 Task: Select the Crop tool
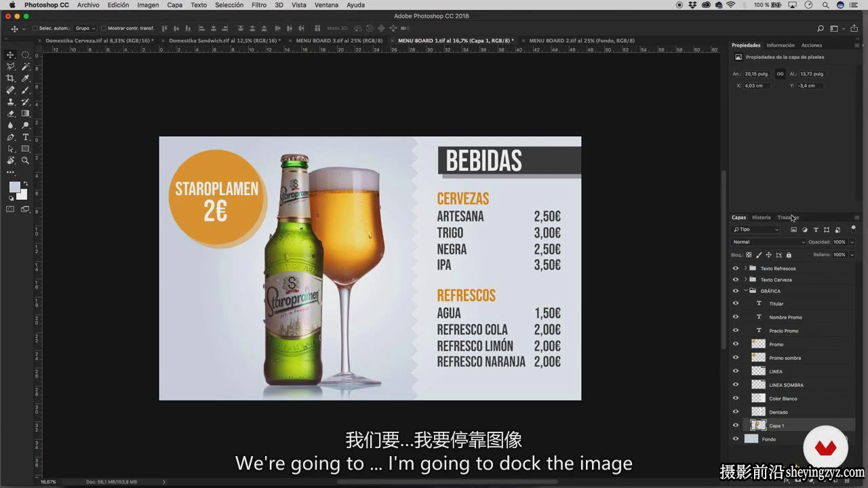point(10,78)
